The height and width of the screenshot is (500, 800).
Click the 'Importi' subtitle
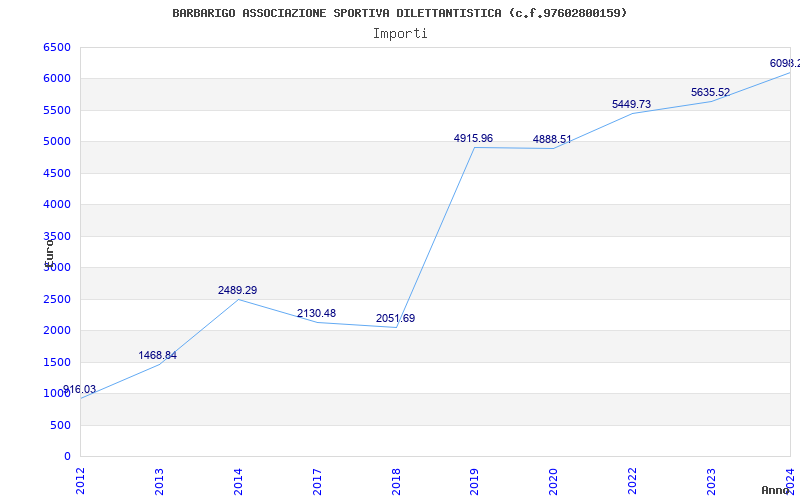click(400, 34)
